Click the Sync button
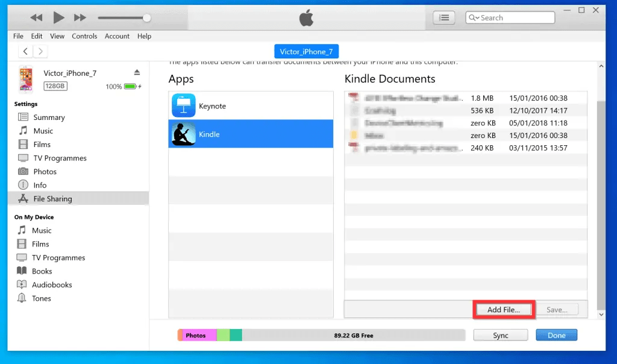The width and height of the screenshot is (617, 364). [500, 334]
